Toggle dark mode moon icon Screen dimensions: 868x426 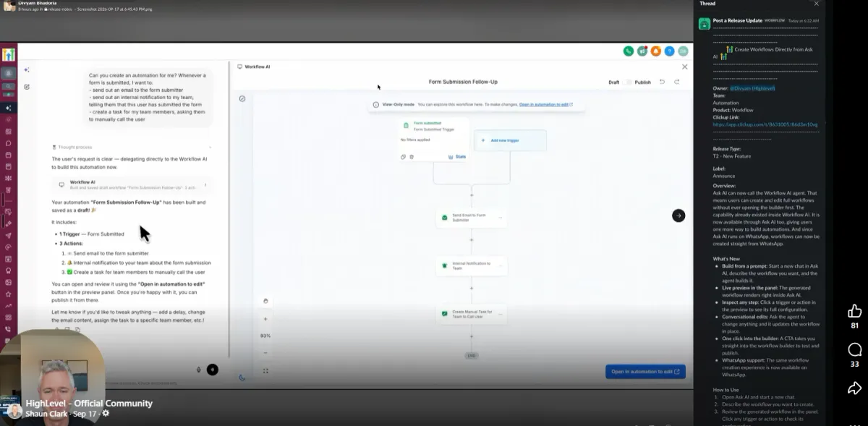(242, 377)
